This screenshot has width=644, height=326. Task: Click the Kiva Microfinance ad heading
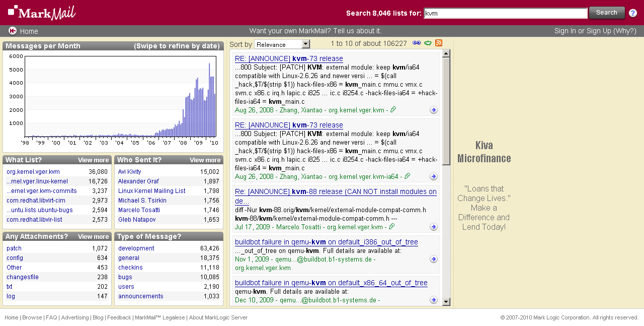point(484,152)
